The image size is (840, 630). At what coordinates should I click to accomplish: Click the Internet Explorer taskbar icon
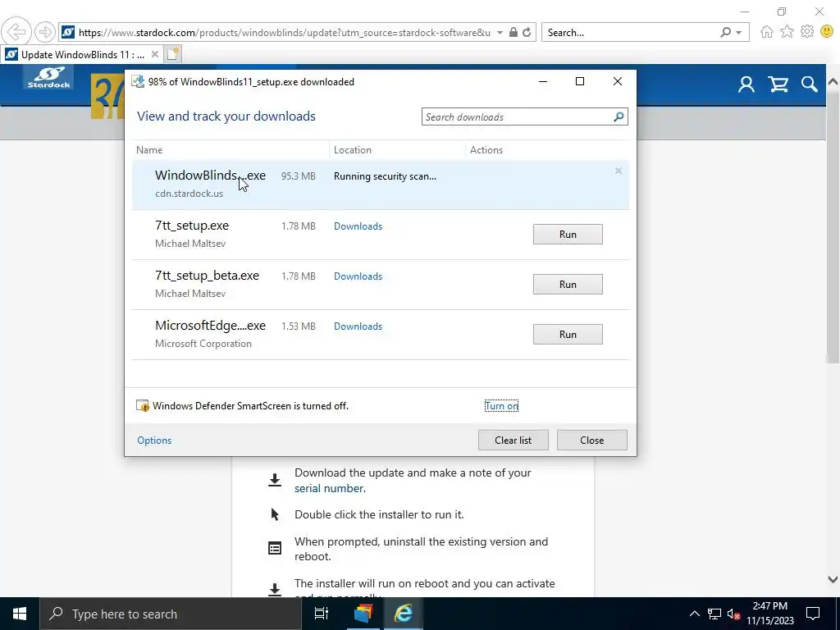(404, 614)
